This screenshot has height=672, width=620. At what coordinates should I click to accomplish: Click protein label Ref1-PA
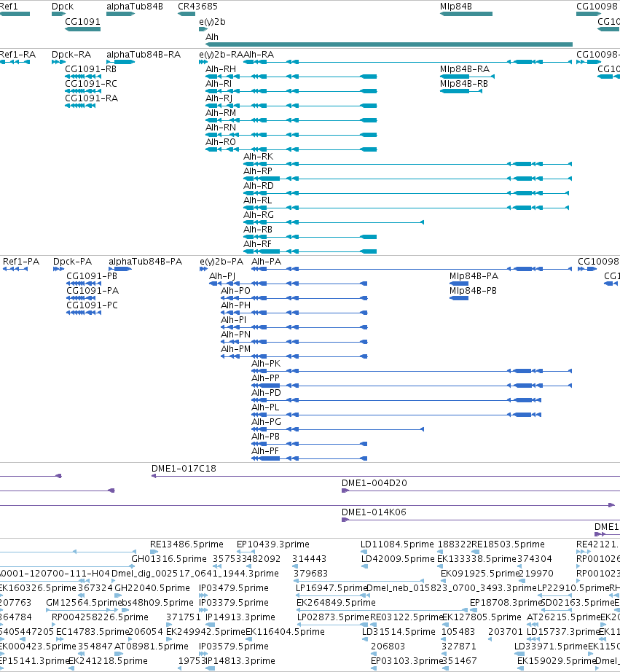click(21, 262)
